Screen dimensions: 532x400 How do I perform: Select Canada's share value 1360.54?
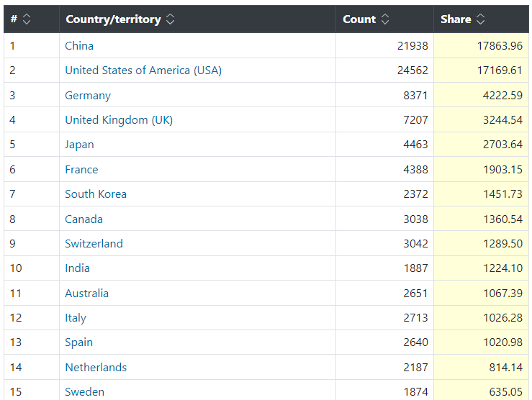tap(502, 219)
